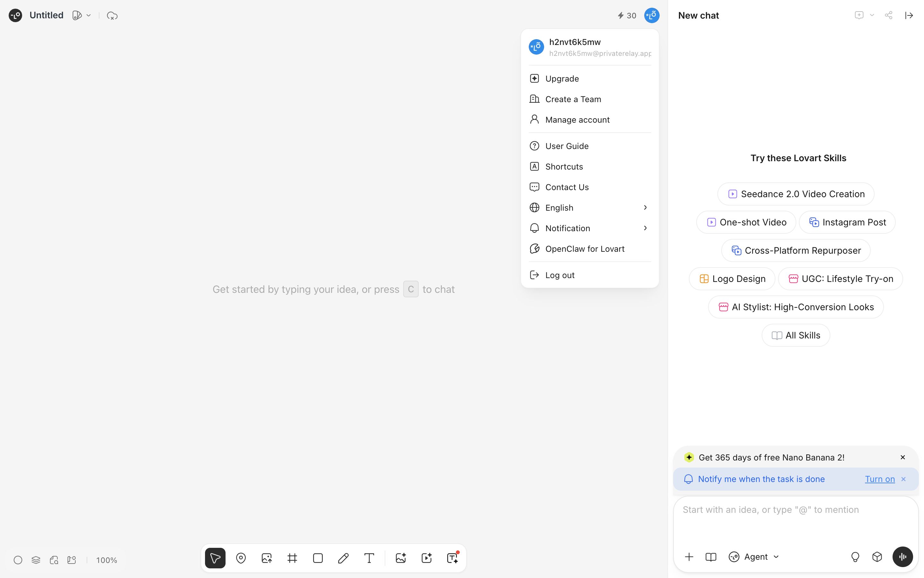The height and width of the screenshot is (578, 924).
Task: Click the file search icon bottom-left
Action: click(54, 560)
